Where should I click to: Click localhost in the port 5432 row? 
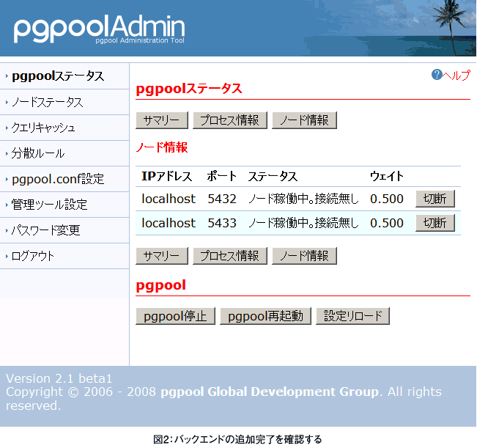169,199
